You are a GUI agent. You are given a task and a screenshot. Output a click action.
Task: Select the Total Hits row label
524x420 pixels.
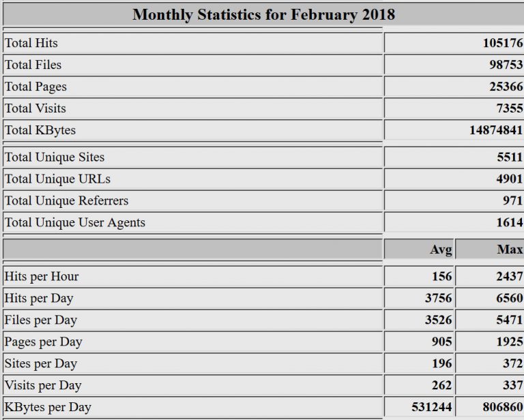31,43
